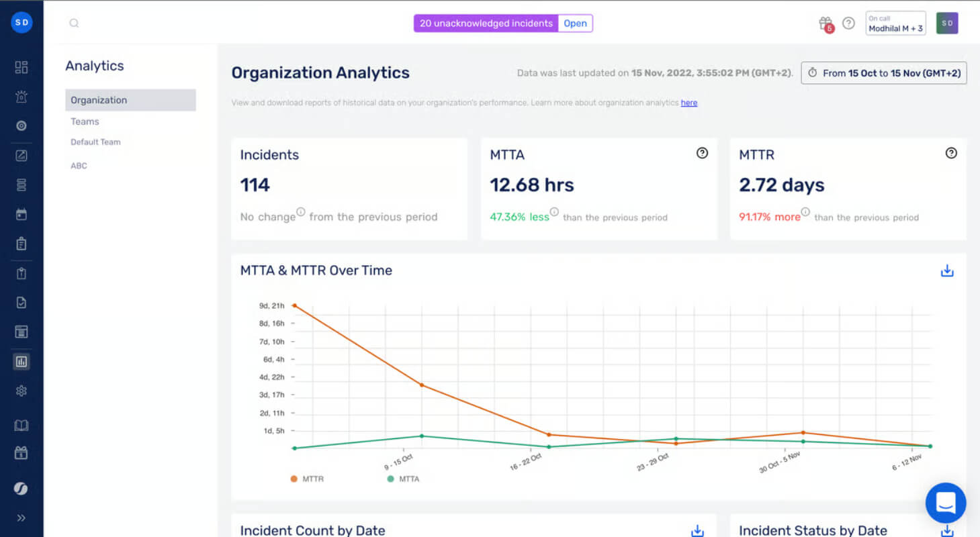Open the On call Modhilal M + 3 dropdown
This screenshot has width=980, height=537.
[895, 23]
